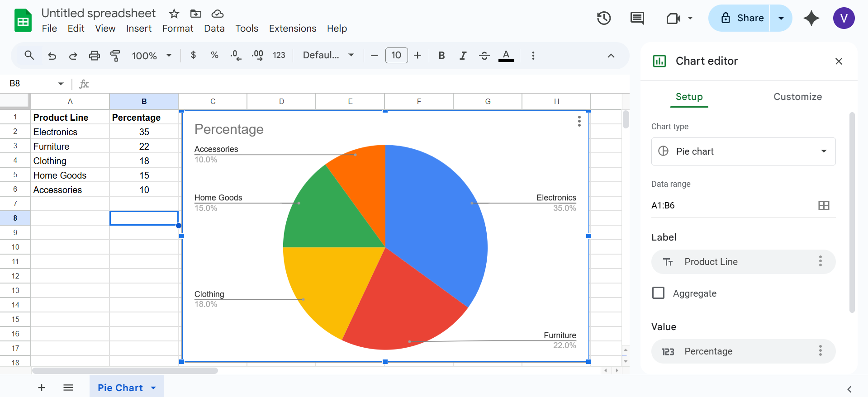Click the Google Sheets home logo
Viewport: 868px width, 397px height.
click(x=23, y=21)
